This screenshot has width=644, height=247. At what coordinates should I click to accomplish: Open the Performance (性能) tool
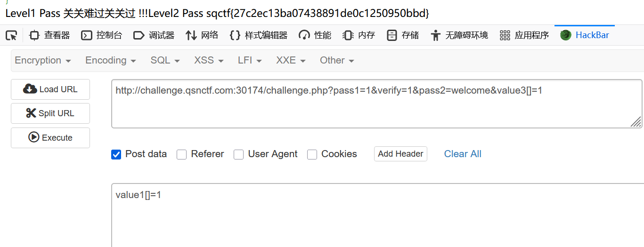pos(315,35)
